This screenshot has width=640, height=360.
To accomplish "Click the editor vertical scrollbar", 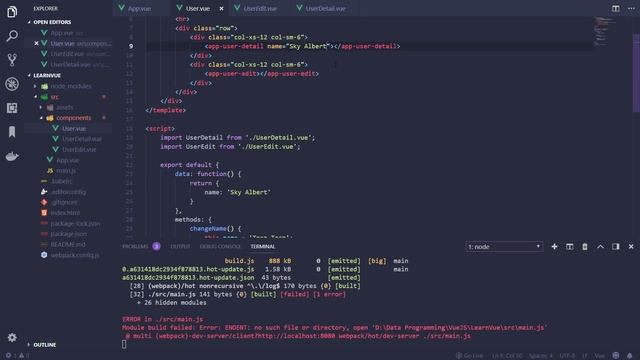I will point(636,73).
